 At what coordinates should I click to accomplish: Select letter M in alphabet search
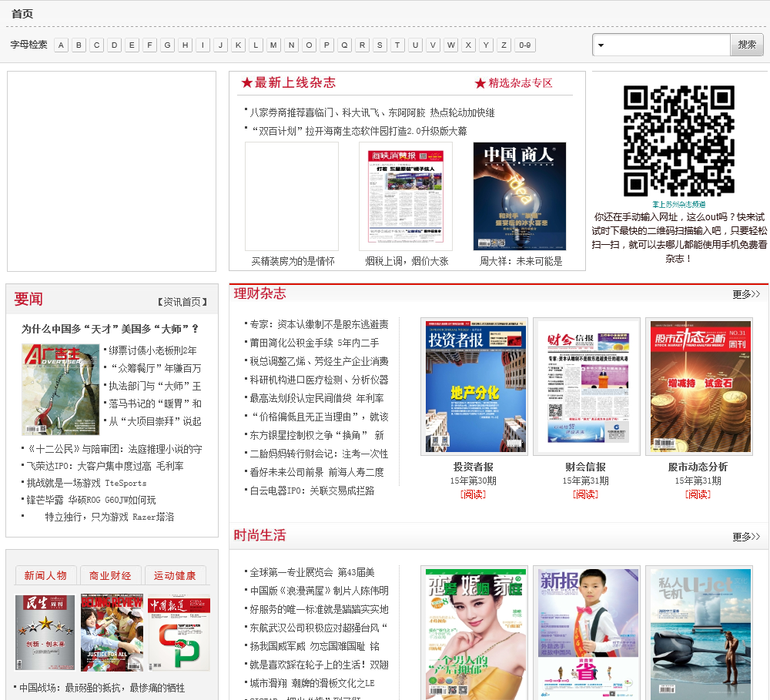pyautogui.click(x=274, y=45)
